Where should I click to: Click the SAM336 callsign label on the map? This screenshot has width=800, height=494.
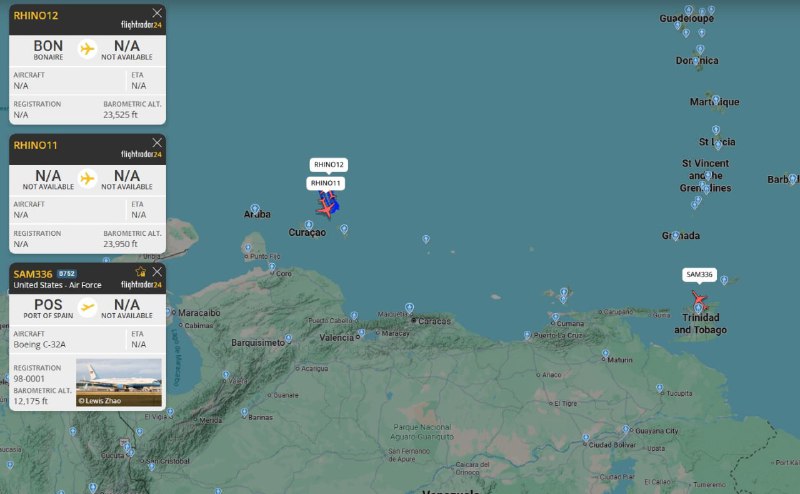click(x=699, y=274)
